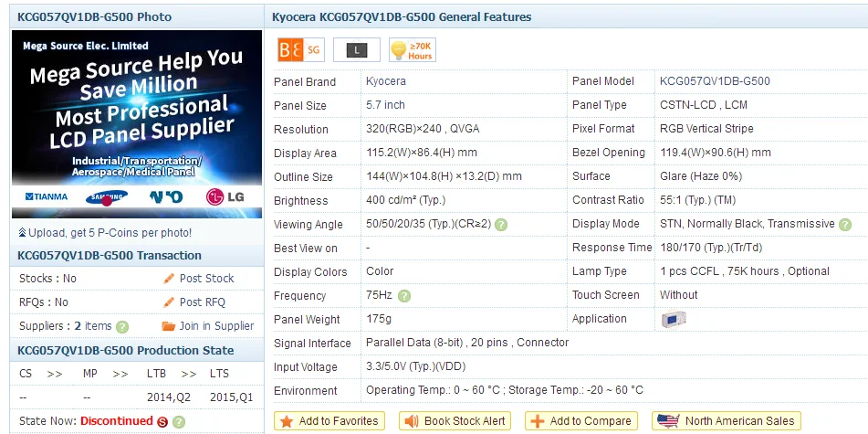
Task: Click the pencil icon beside Post Stock
Action: coord(169,279)
